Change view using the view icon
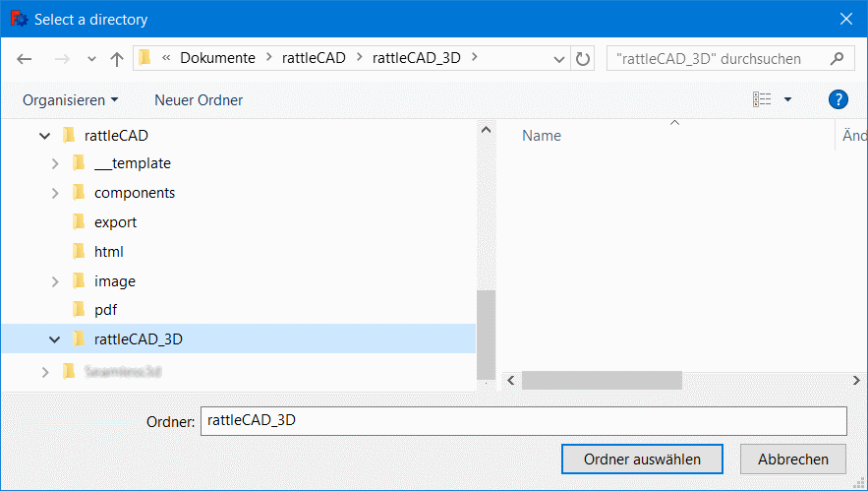 (x=762, y=99)
